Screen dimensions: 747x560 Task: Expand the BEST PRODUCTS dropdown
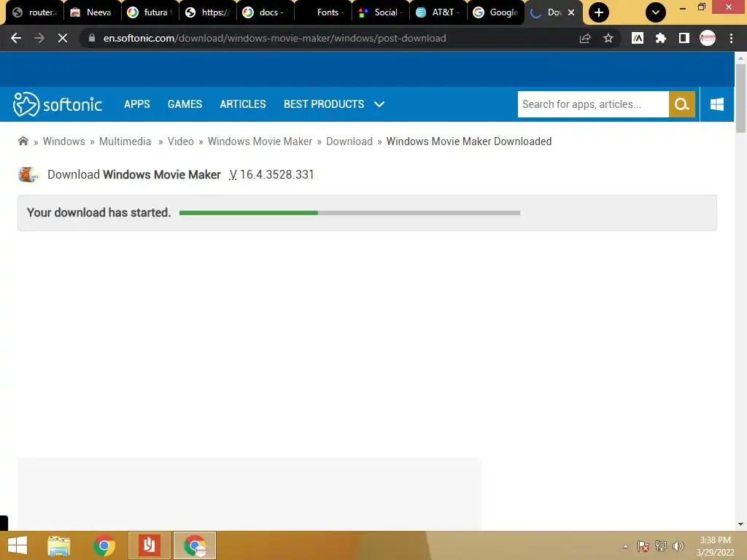tap(334, 104)
